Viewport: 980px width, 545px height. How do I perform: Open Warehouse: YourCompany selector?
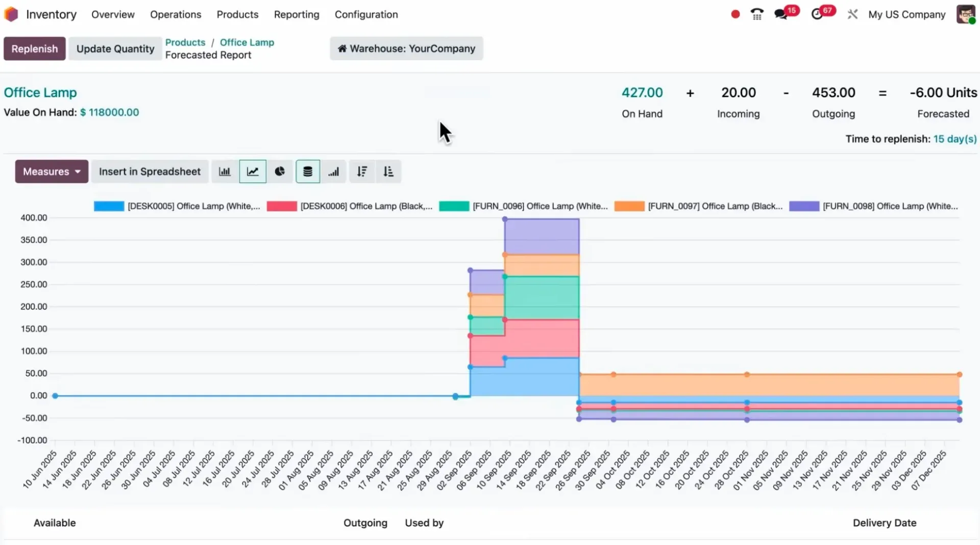tap(406, 49)
